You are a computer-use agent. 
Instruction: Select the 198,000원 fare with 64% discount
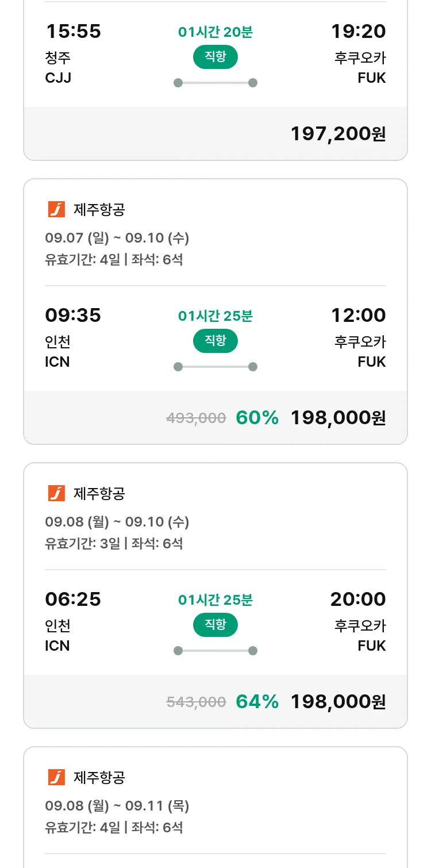tap(338, 702)
